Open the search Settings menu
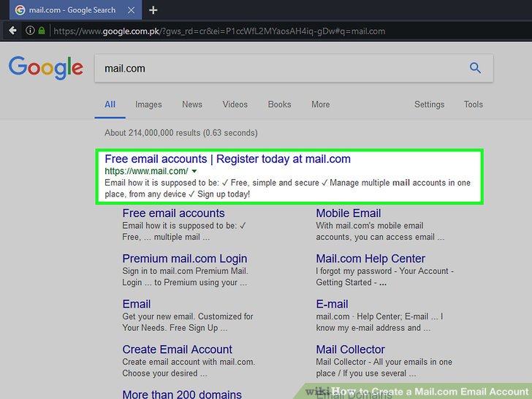The height and width of the screenshot is (399, 532). pos(429,104)
